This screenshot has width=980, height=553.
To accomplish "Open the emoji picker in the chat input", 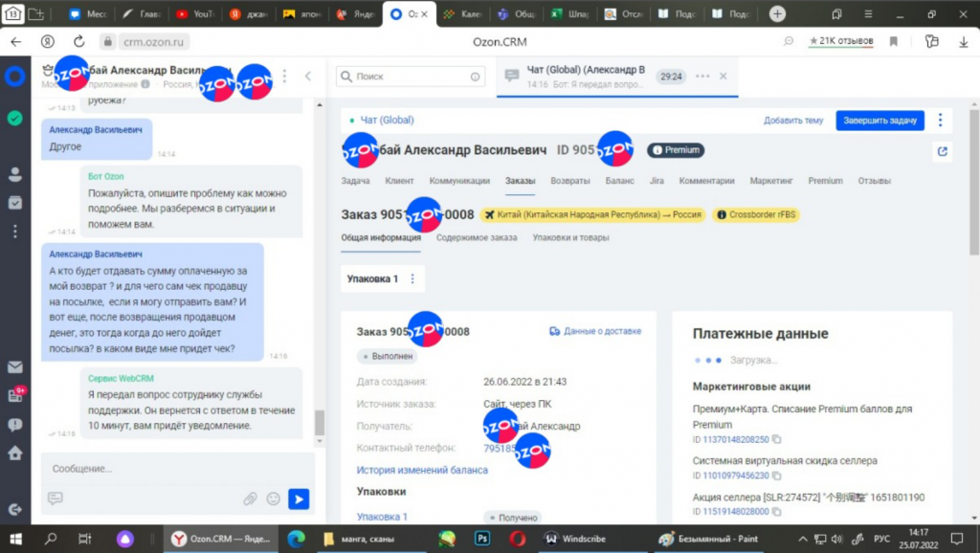I will [x=273, y=498].
